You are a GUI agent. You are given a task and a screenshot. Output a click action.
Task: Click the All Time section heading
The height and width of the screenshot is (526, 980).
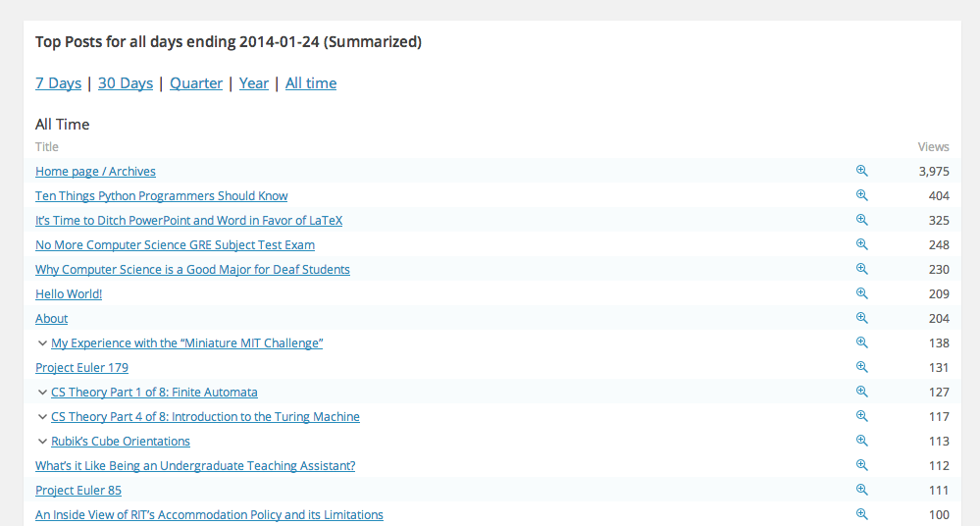pos(62,125)
